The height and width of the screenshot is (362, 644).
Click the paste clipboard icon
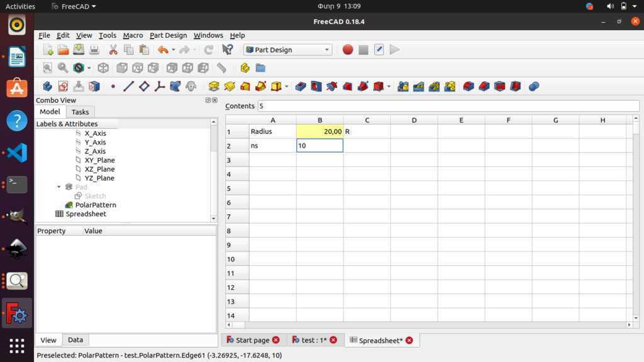(144, 50)
